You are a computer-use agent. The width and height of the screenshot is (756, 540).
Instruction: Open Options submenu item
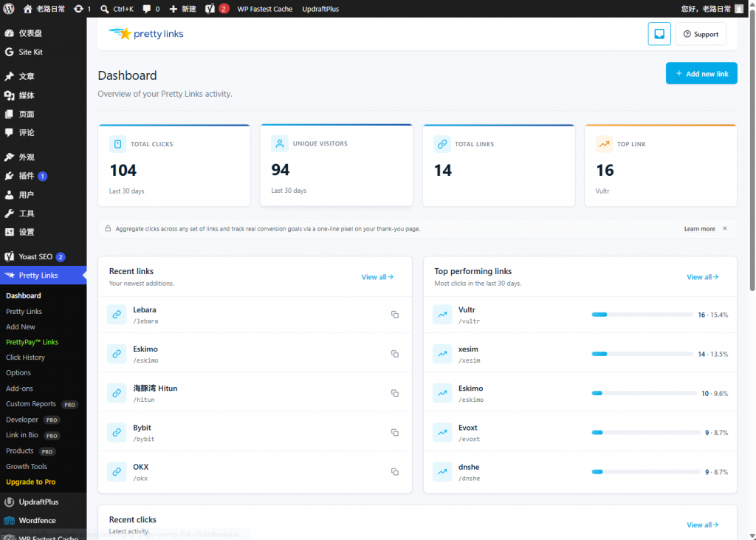click(18, 372)
